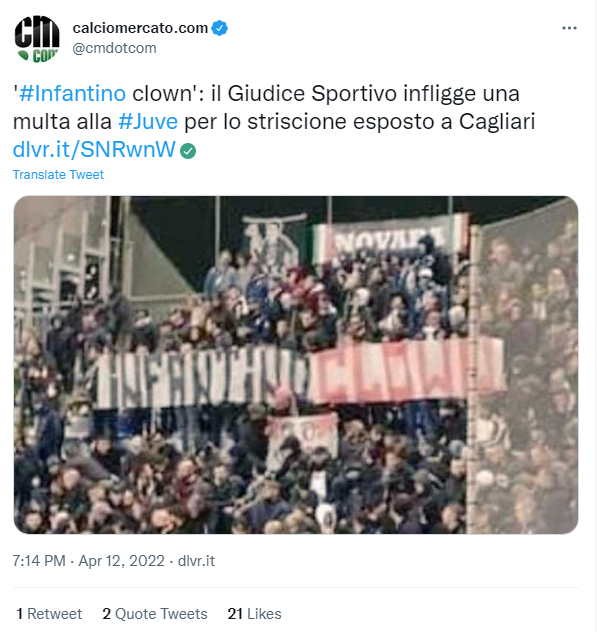Image resolution: width=597 pixels, height=632 pixels.
Task: Click the blue verified badge
Action: click(x=220, y=28)
